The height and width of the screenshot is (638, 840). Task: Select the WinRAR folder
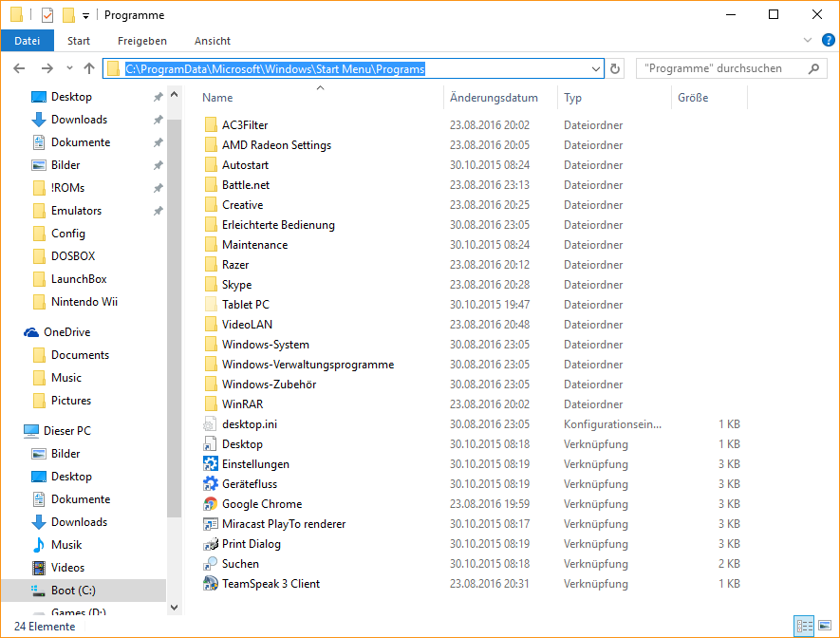[242, 404]
